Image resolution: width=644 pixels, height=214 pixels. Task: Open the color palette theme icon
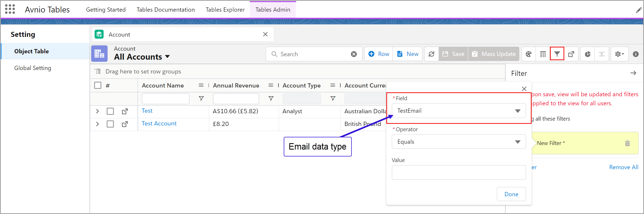(x=529, y=54)
